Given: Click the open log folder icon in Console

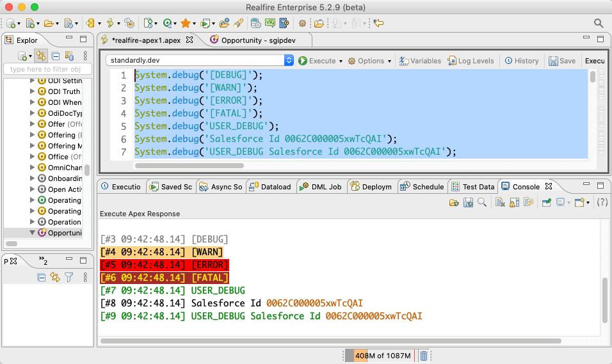Looking at the screenshot, I should coord(453,202).
